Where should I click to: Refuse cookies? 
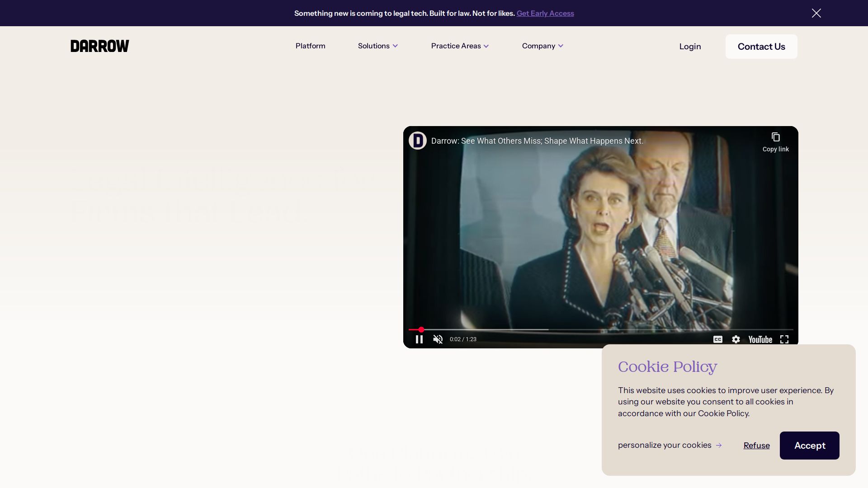(x=756, y=446)
